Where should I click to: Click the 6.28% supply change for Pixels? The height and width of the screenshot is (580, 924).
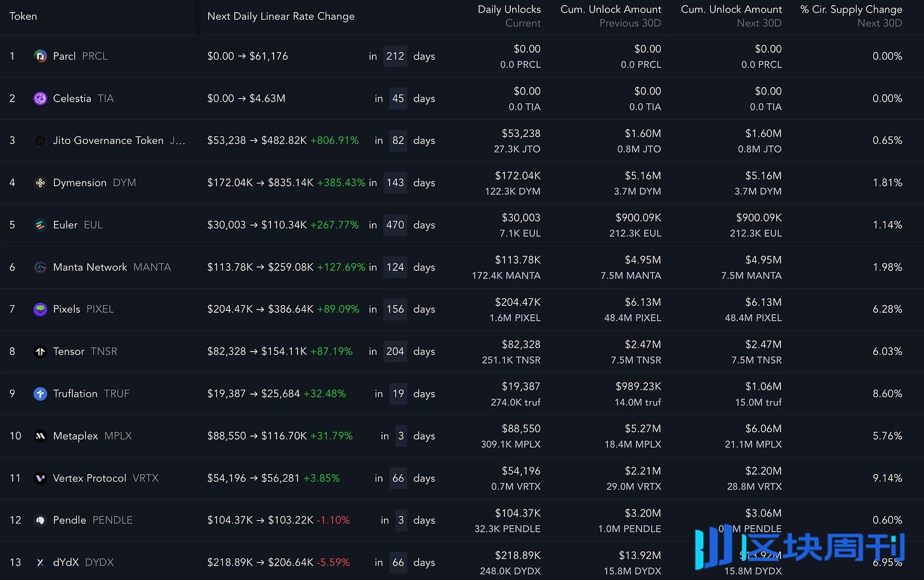coord(887,309)
